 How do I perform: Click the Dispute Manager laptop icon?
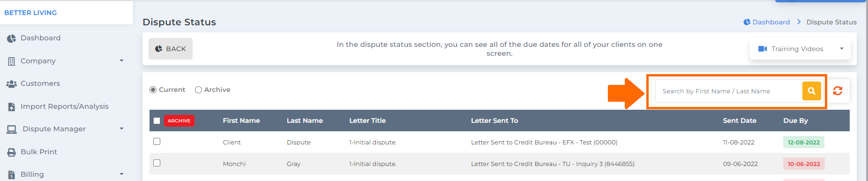tap(12, 129)
